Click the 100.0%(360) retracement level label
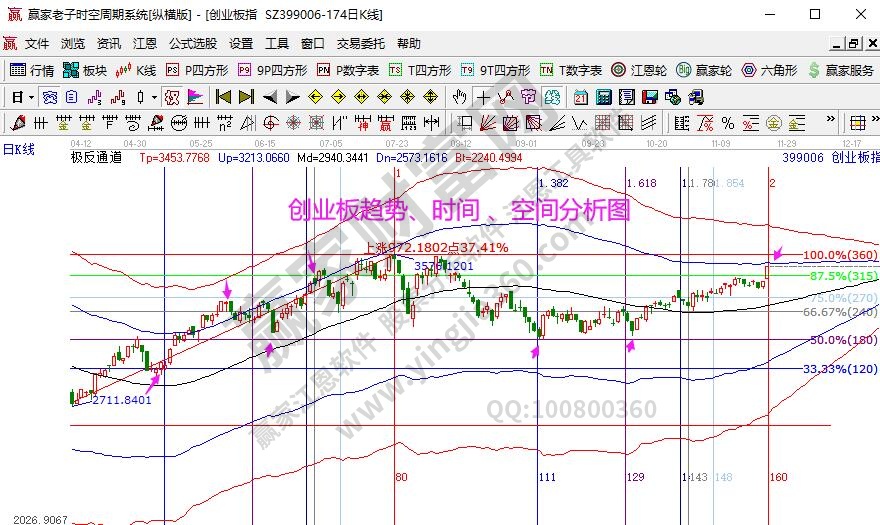 click(x=838, y=255)
